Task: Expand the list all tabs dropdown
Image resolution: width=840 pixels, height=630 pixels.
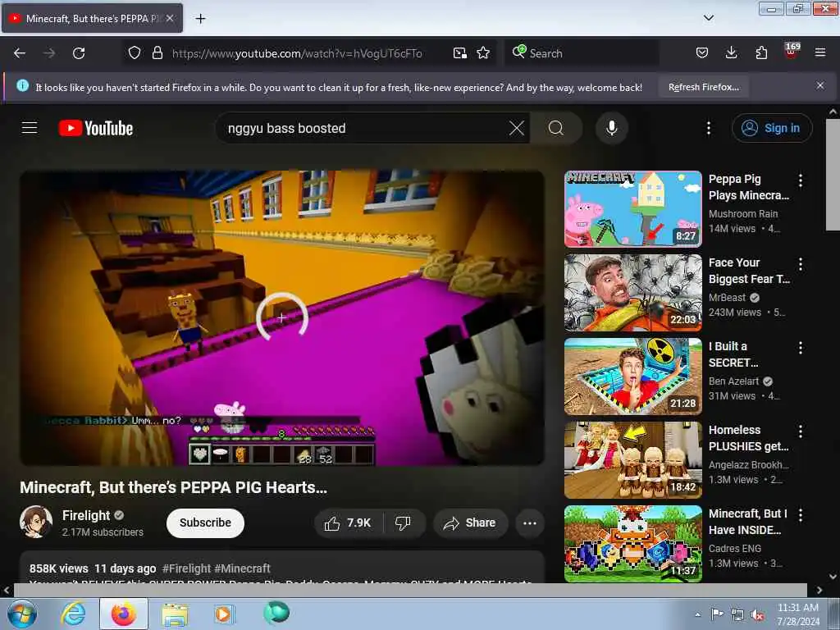Action: coord(709,18)
